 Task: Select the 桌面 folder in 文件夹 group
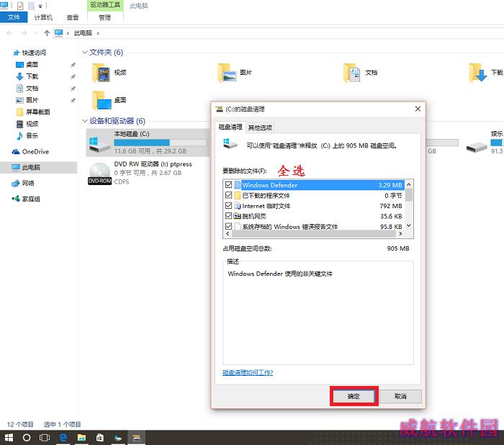(102, 100)
